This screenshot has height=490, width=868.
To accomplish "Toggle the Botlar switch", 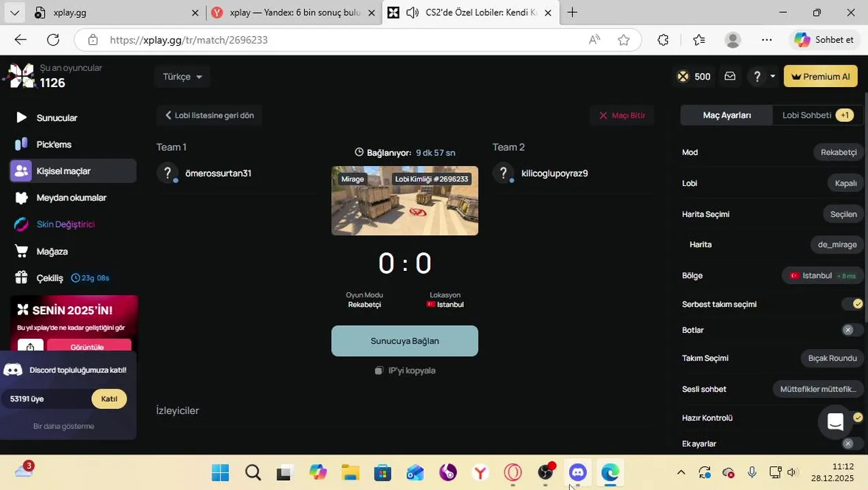I will pyautogui.click(x=852, y=330).
